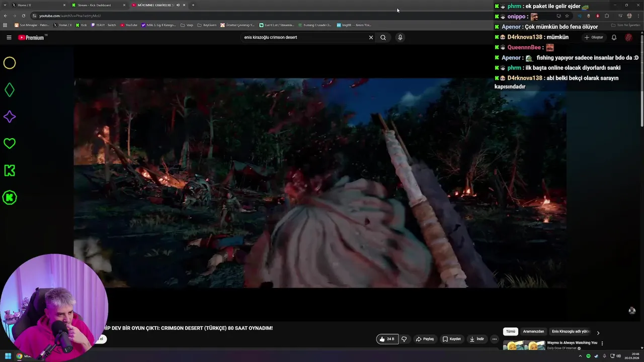Open Waymo is Always Watching You thumbnail

524,345
